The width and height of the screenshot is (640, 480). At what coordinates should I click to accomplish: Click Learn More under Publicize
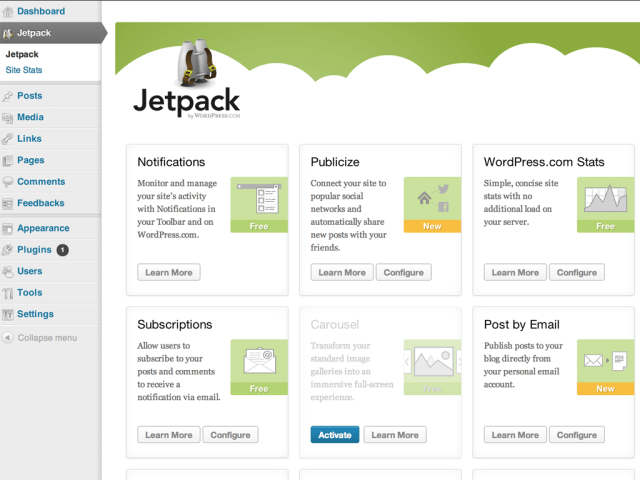342,272
